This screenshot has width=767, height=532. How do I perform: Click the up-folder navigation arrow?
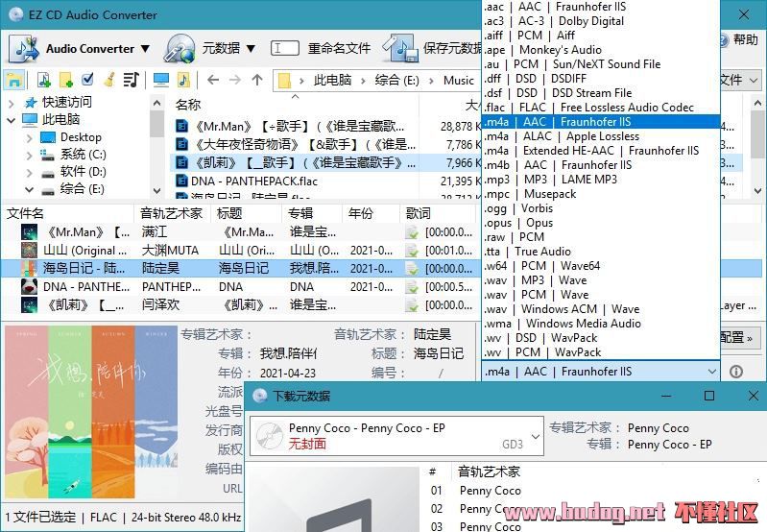pos(256,80)
